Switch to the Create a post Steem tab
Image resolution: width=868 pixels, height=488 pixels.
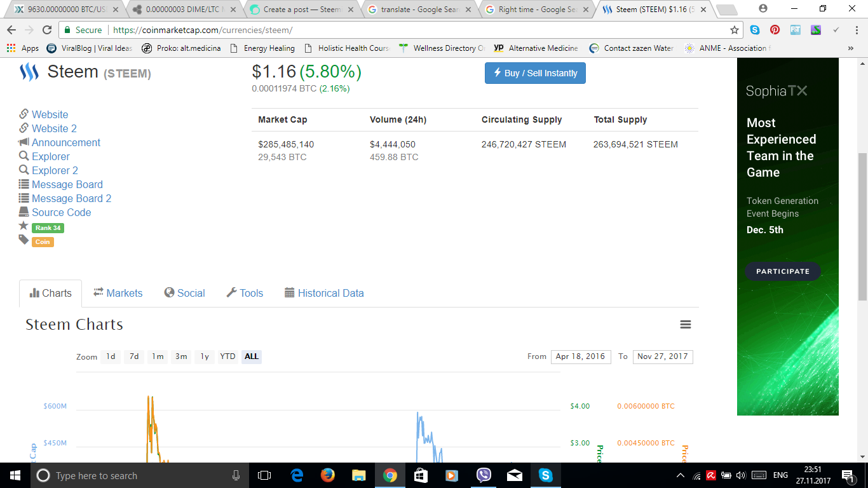(301, 10)
